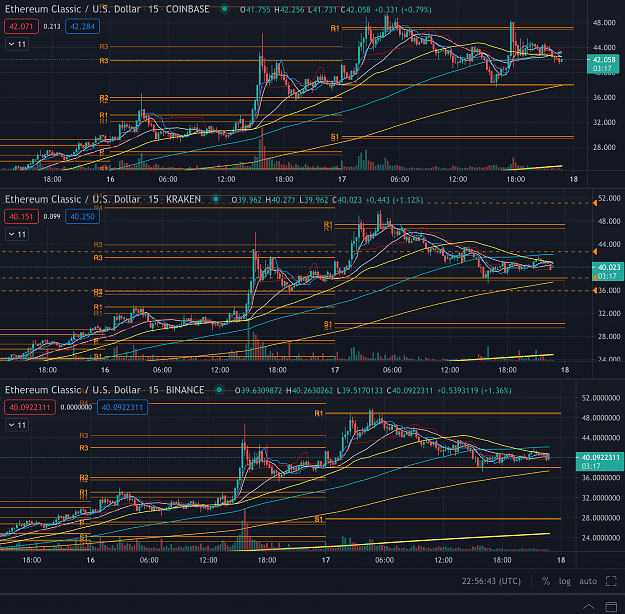Open timezone menu at 22:56:43 (UTC)

(x=491, y=581)
